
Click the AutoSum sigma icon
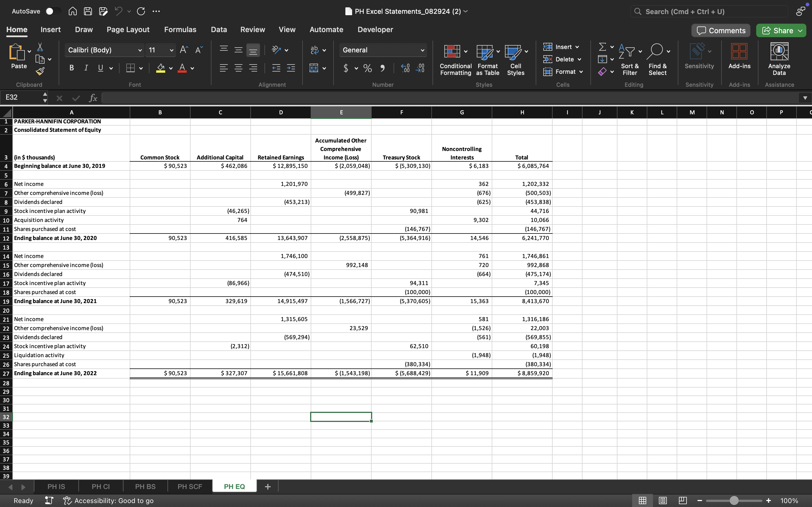tap(603, 47)
